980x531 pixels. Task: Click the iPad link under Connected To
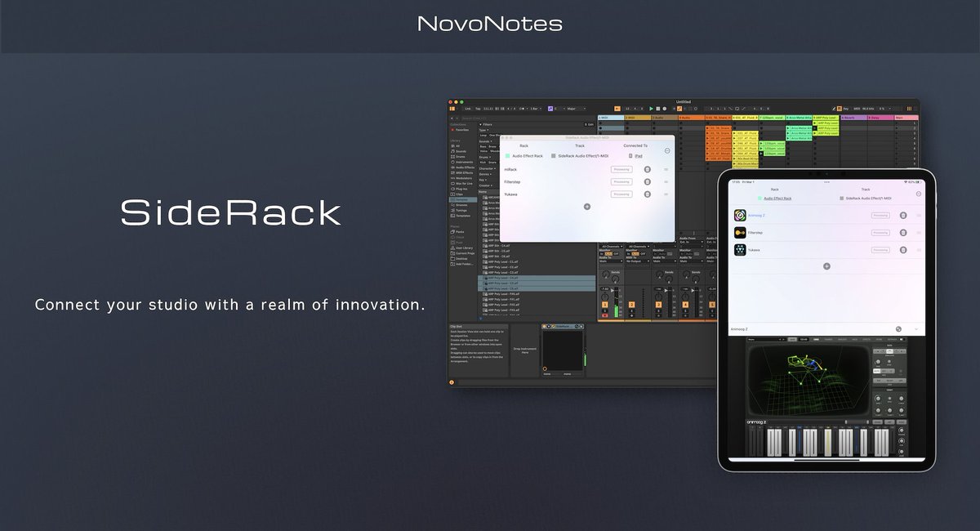[639, 156]
